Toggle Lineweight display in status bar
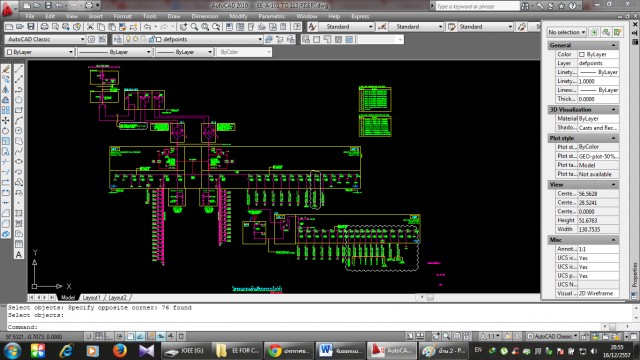The image size is (640, 360). pos(171,336)
